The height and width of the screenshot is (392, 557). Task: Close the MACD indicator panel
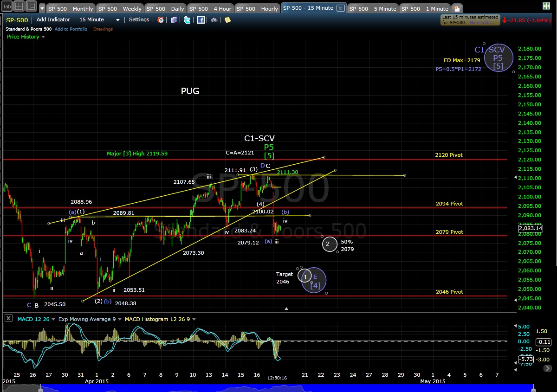tap(8, 319)
